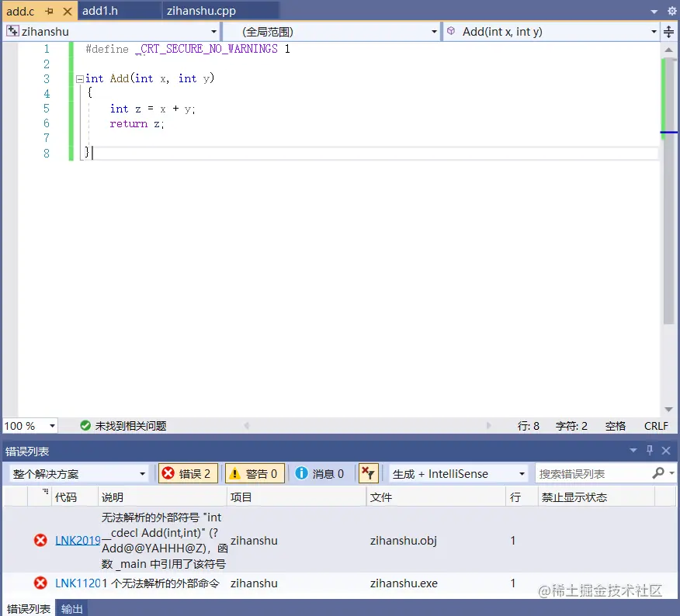Viewport: 680px width, 616px height.
Task: Open the (全局范围) scope dropdown
Action: pos(434,32)
